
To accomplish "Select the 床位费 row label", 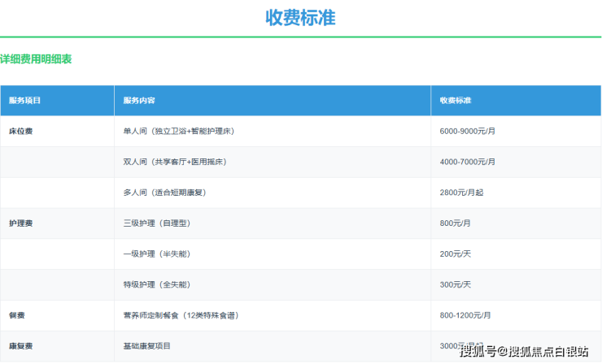I will tap(20, 131).
